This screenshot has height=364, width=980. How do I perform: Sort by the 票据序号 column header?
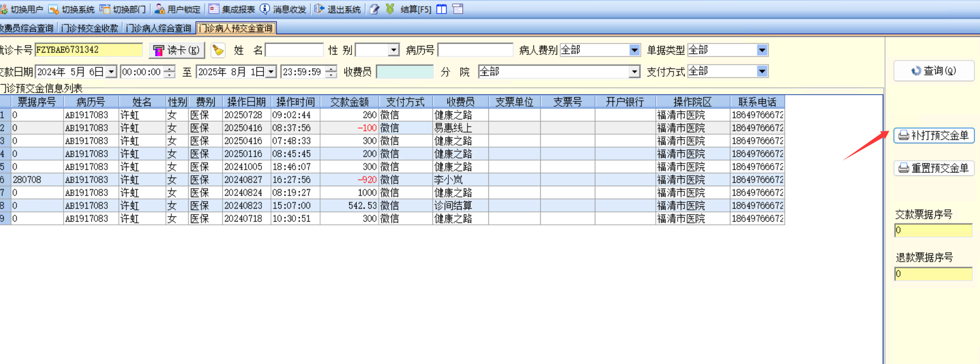pos(37,102)
